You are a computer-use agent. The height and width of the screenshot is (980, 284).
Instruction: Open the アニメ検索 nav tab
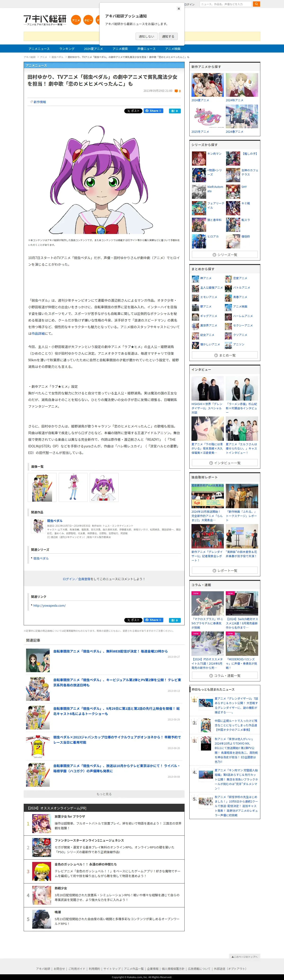coord(120,49)
